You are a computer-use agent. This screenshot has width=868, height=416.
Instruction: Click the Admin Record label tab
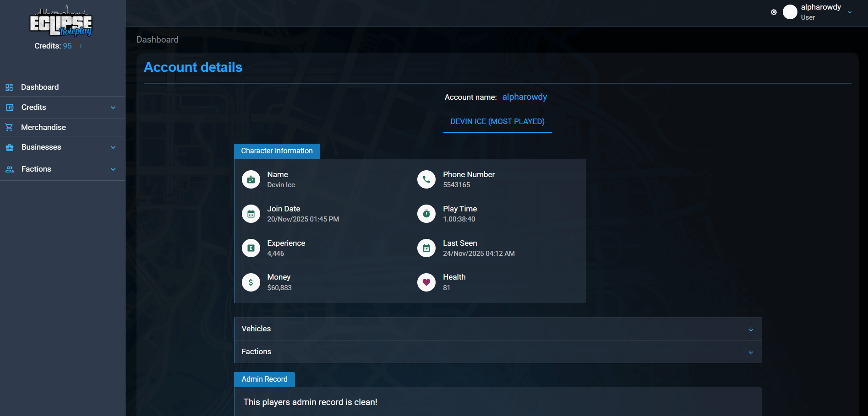pos(265,379)
